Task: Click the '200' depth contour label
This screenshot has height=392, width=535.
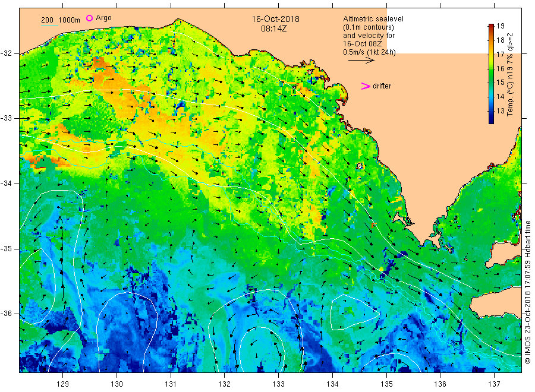Action: click(47, 20)
